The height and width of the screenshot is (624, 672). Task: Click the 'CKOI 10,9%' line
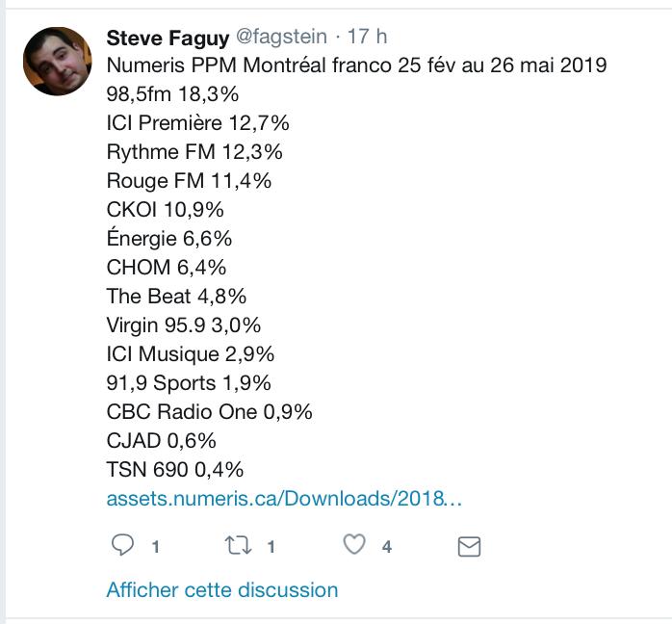tap(165, 210)
